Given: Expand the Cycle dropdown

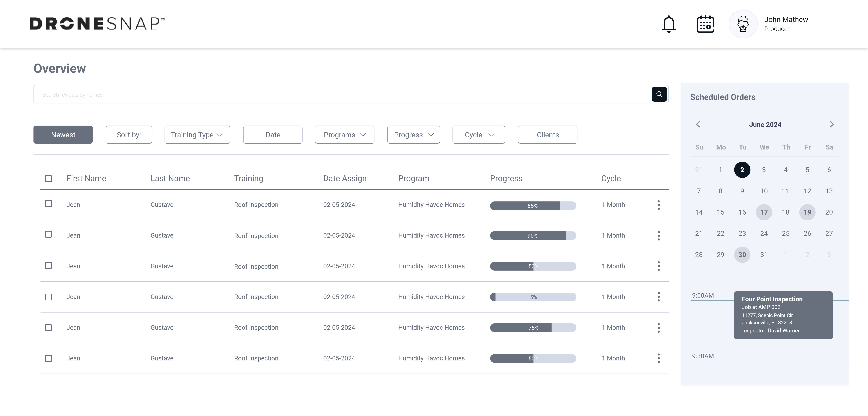Looking at the screenshot, I should point(478,135).
